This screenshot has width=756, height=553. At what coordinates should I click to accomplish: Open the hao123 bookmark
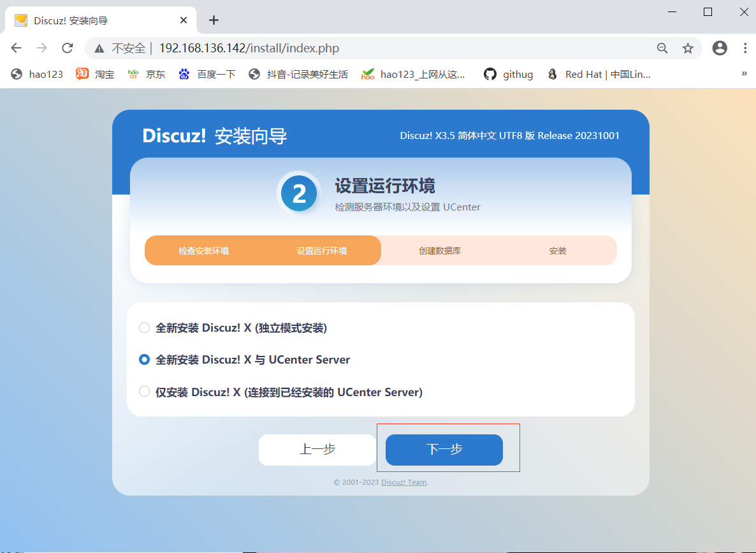click(37, 75)
